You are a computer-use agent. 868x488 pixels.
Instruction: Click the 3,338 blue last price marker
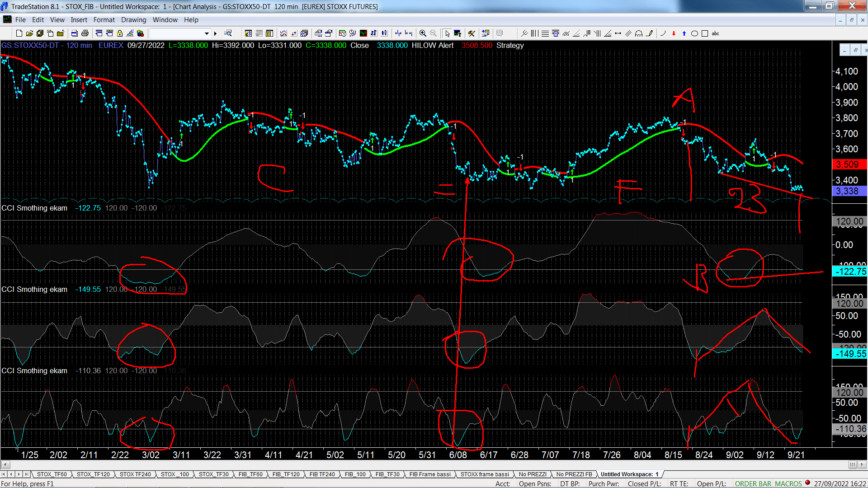click(x=849, y=191)
